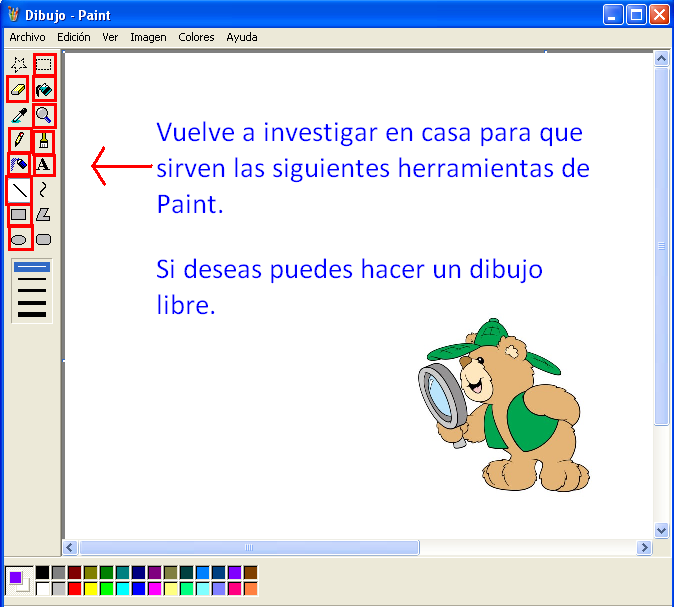This screenshot has width=674, height=607.
Task: Pick the Rounded Rectangle tool
Action: tap(44, 239)
